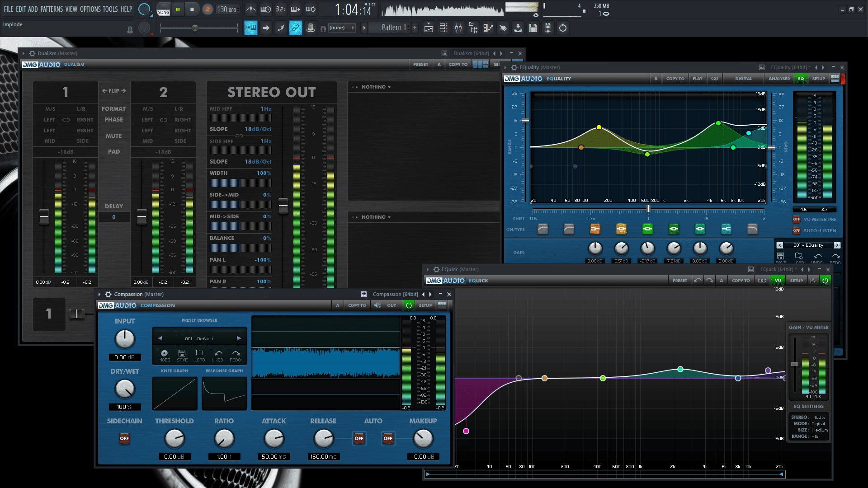Open the PATTERNS menu

coord(52,9)
